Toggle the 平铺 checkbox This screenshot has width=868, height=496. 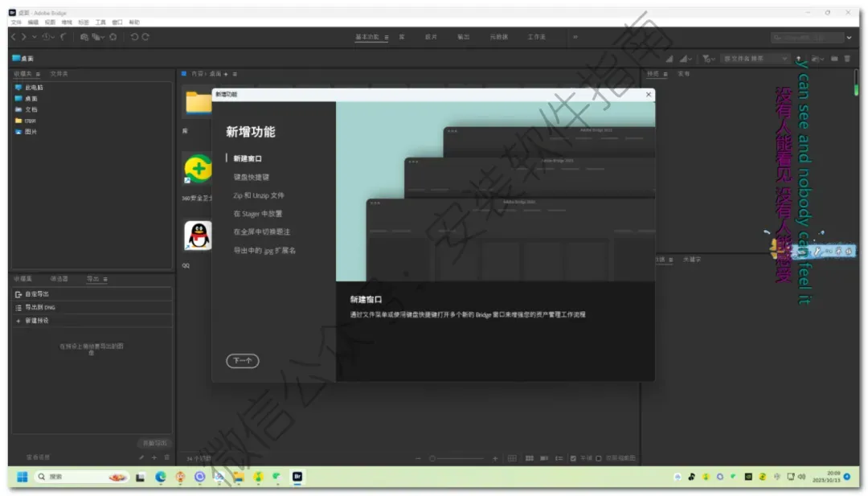click(x=573, y=458)
